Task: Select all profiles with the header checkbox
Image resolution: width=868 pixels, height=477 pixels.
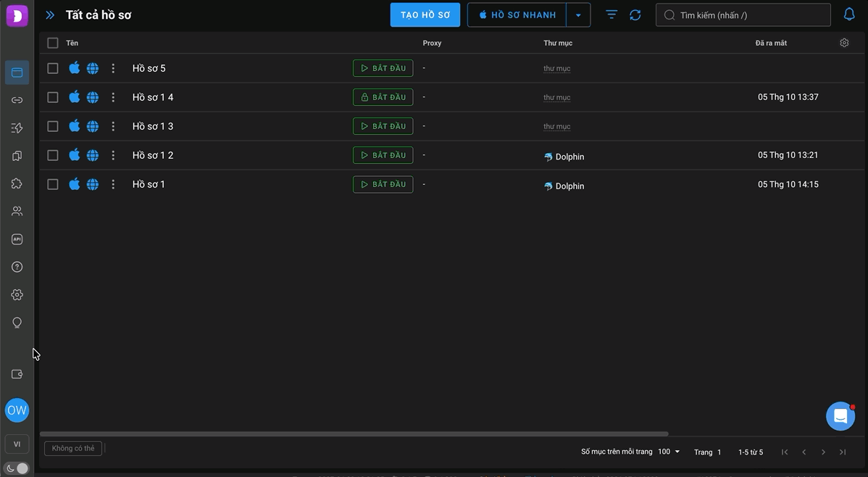Action: click(x=53, y=43)
